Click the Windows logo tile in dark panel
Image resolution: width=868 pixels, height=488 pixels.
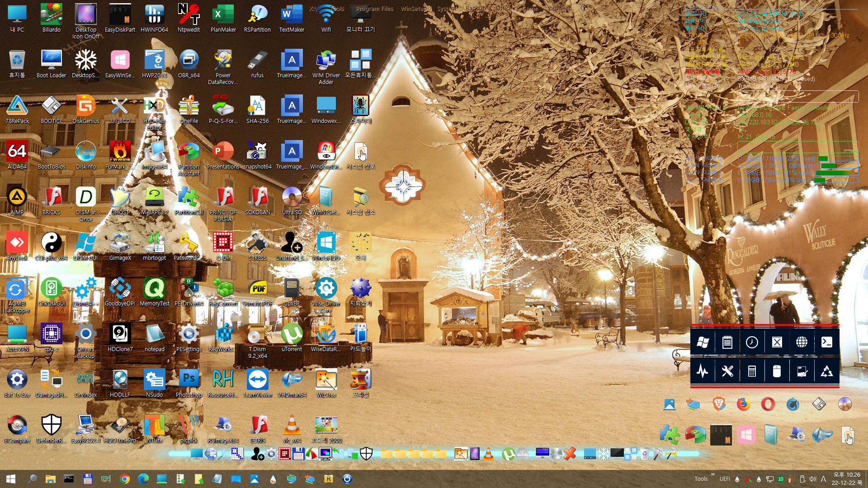[703, 342]
